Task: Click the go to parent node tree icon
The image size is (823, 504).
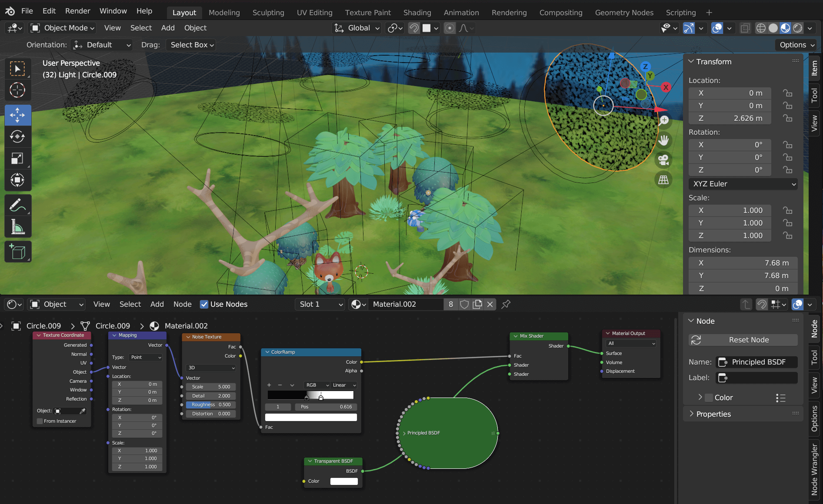Action: pyautogui.click(x=746, y=304)
